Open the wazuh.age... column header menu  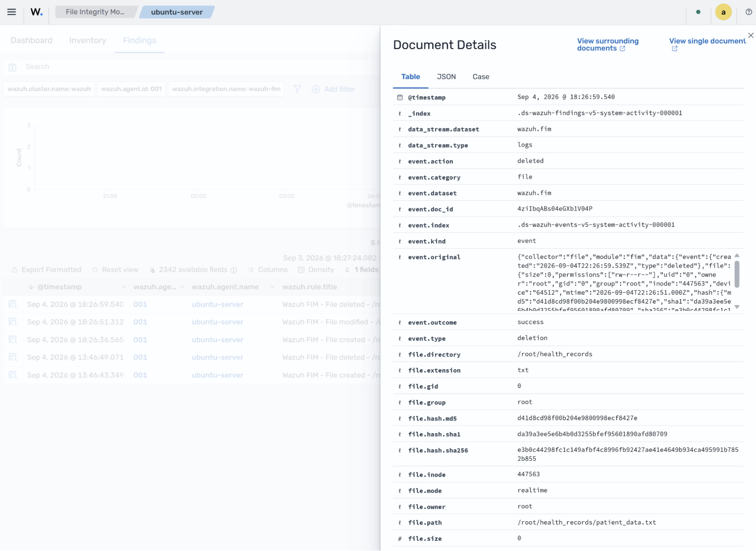[182, 287]
